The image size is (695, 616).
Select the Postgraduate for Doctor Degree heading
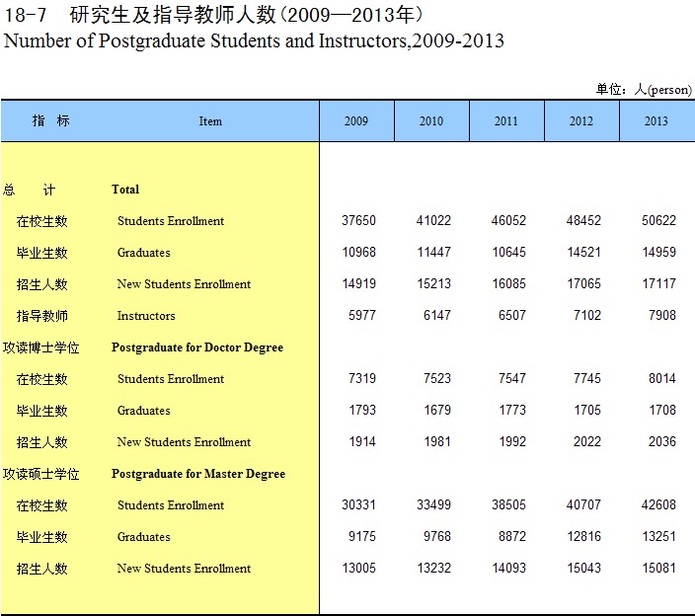point(197,347)
